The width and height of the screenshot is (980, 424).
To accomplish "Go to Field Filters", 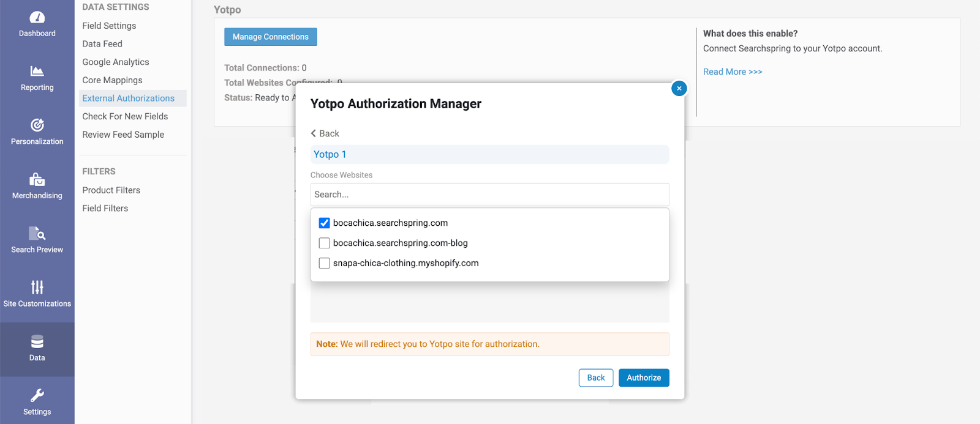I will 105,209.
